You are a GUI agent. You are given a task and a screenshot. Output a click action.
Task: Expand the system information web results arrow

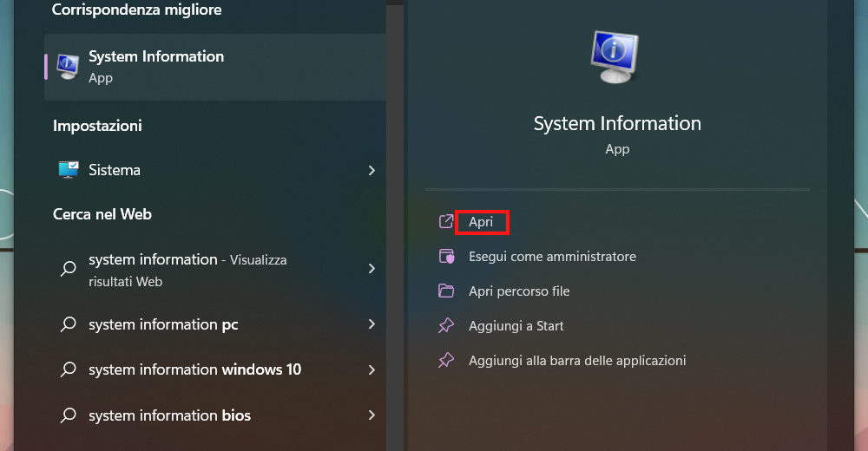[372, 269]
